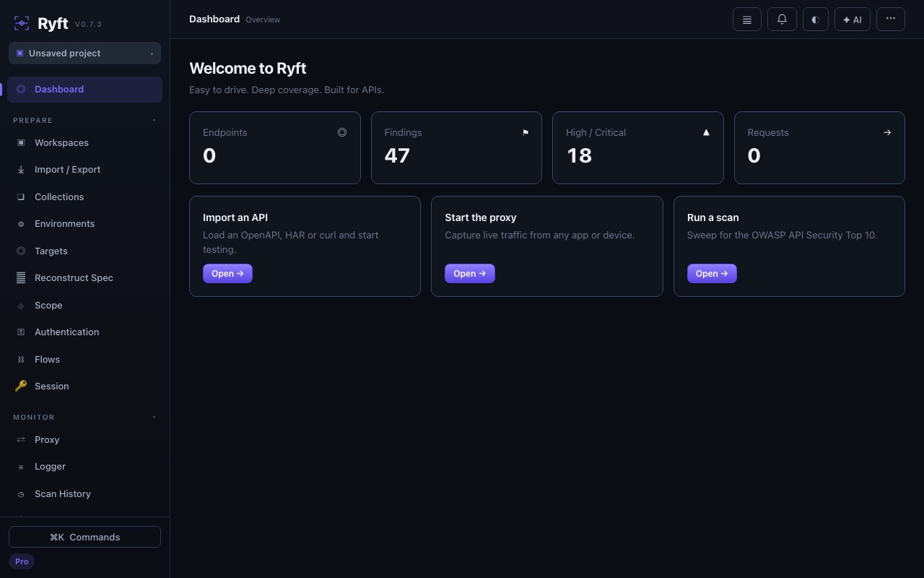Go to the Dashboard menu item

click(x=84, y=90)
